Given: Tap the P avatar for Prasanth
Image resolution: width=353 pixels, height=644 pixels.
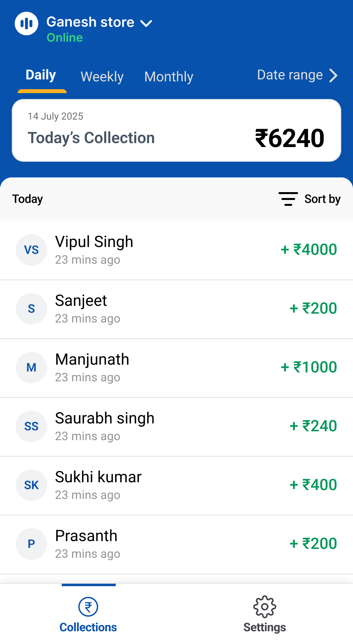Looking at the screenshot, I should point(31,544).
